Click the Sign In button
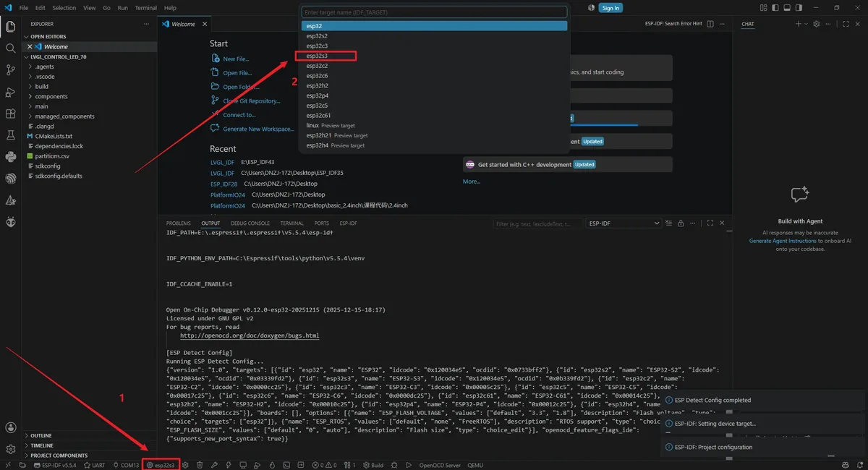The width and height of the screenshot is (868, 470). point(611,8)
